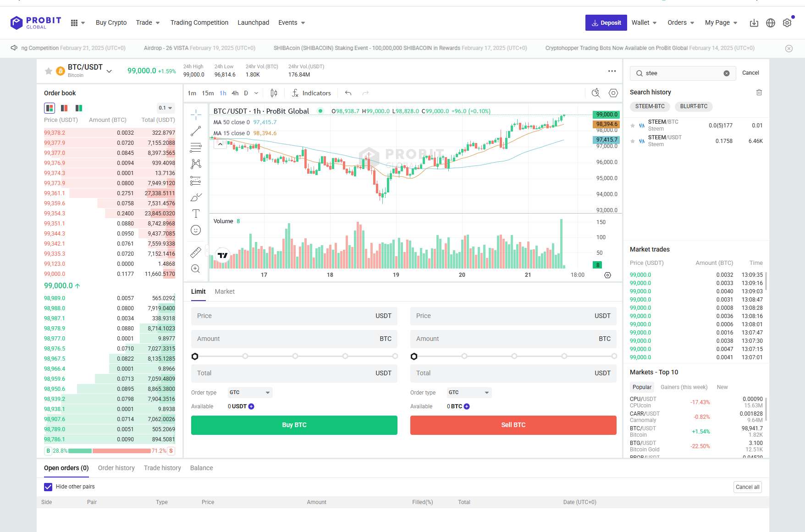Toggle Hide other pairs checkbox
This screenshot has height=532, width=805.
48,487
